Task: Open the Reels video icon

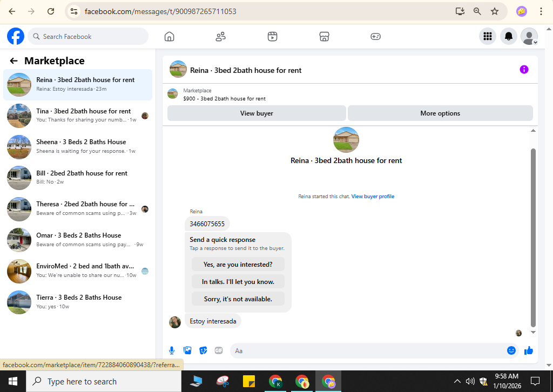Action: tap(272, 36)
